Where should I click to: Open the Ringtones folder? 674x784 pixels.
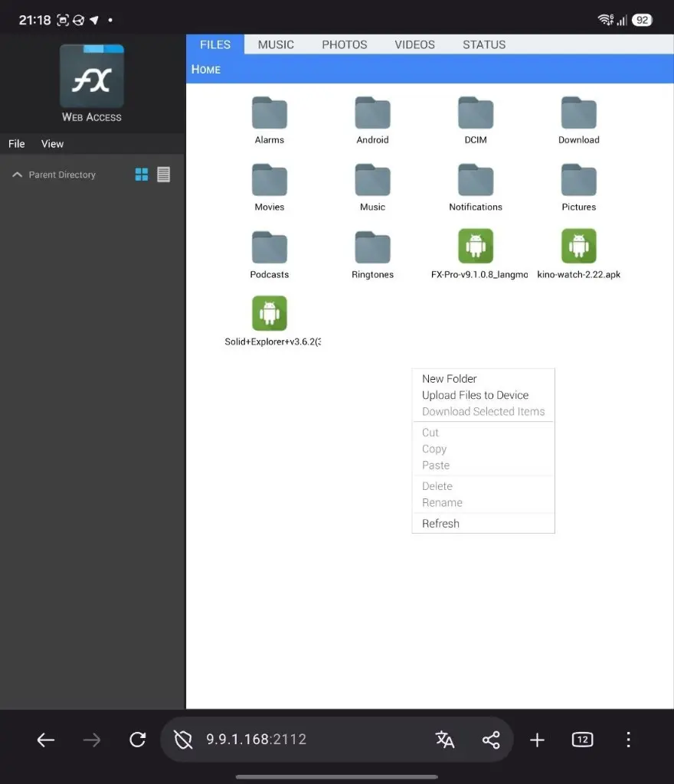click(372, 255)
